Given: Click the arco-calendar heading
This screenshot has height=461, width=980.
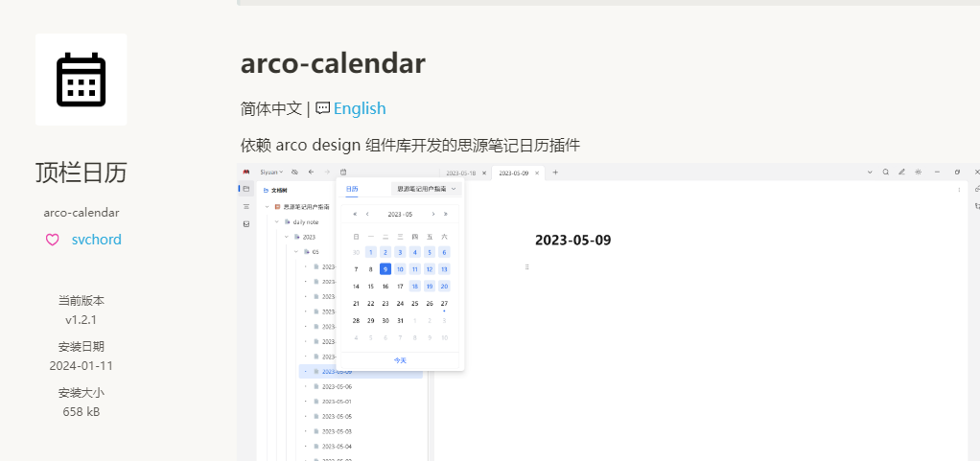Looking at the screenshot, I should 333,63.
